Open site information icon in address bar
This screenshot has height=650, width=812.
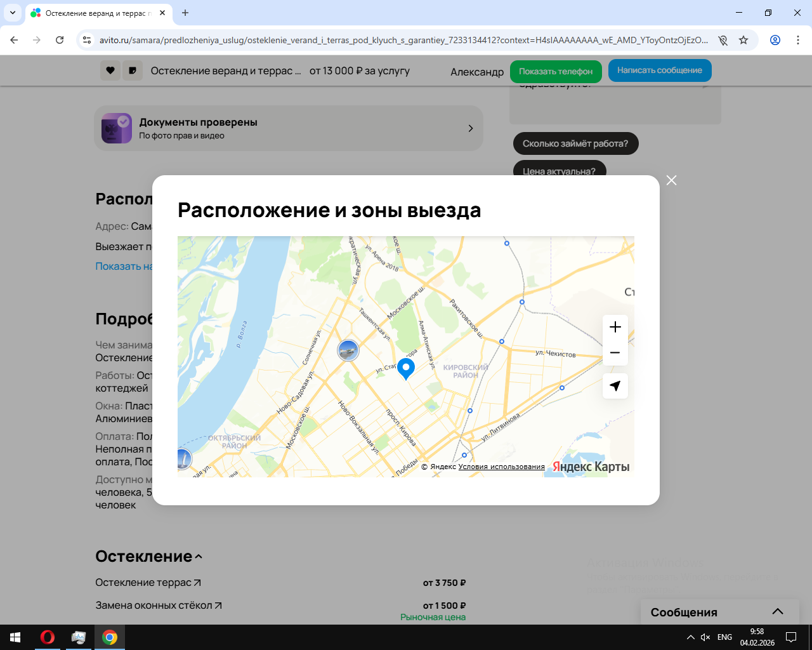87,40
